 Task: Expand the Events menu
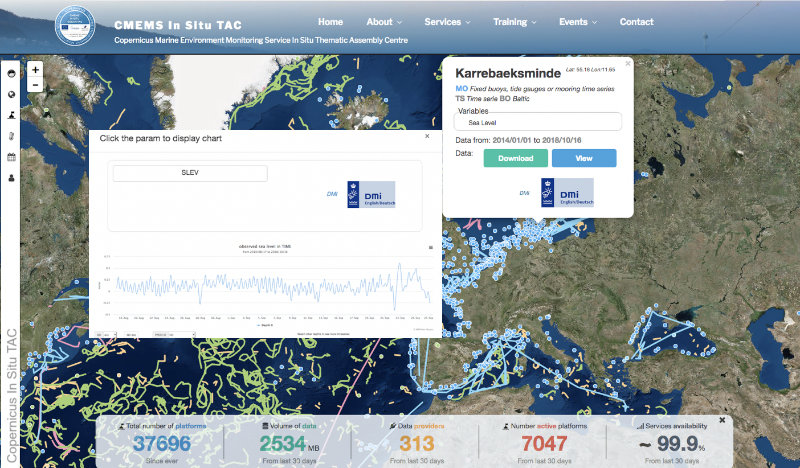click(x=578, y=22)
